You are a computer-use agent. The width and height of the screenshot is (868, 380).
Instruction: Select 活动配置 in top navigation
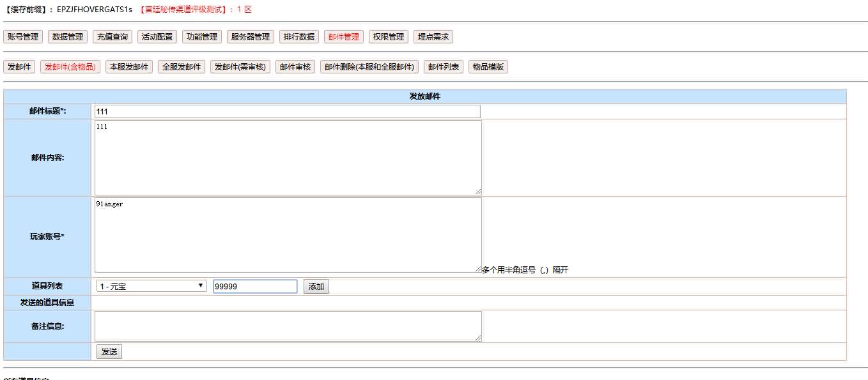point(157,37)
